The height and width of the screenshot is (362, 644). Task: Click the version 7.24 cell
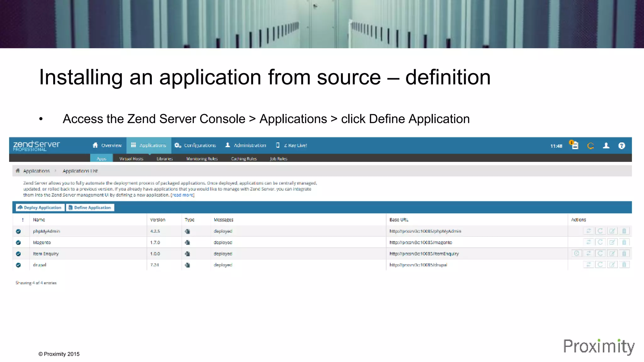pyautogui.click(x=154, y=265)
